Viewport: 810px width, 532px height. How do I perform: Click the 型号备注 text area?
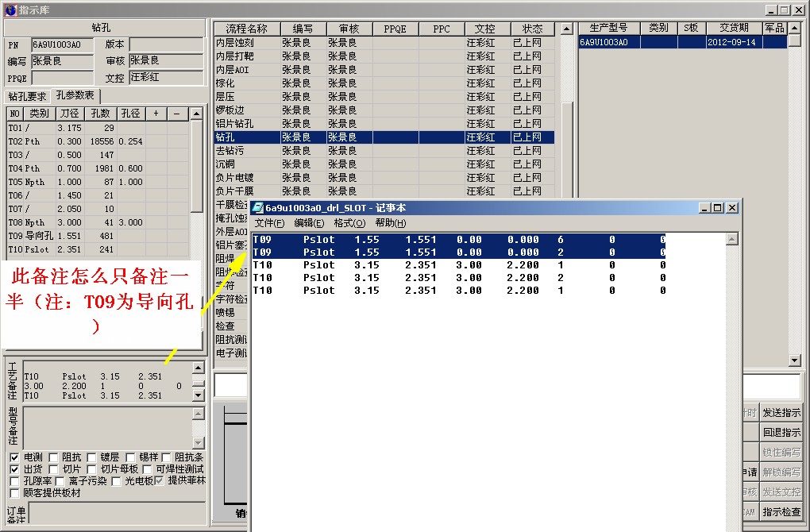(108, 428)
